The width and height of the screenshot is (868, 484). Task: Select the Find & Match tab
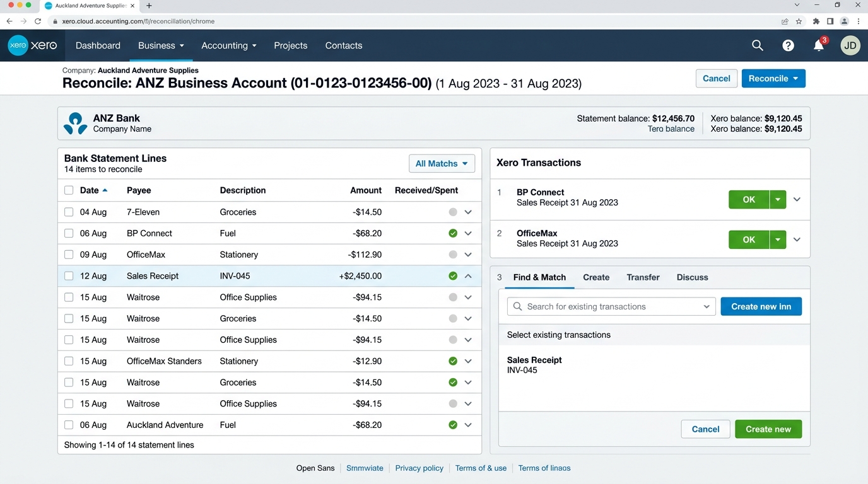tap(539, 277)
